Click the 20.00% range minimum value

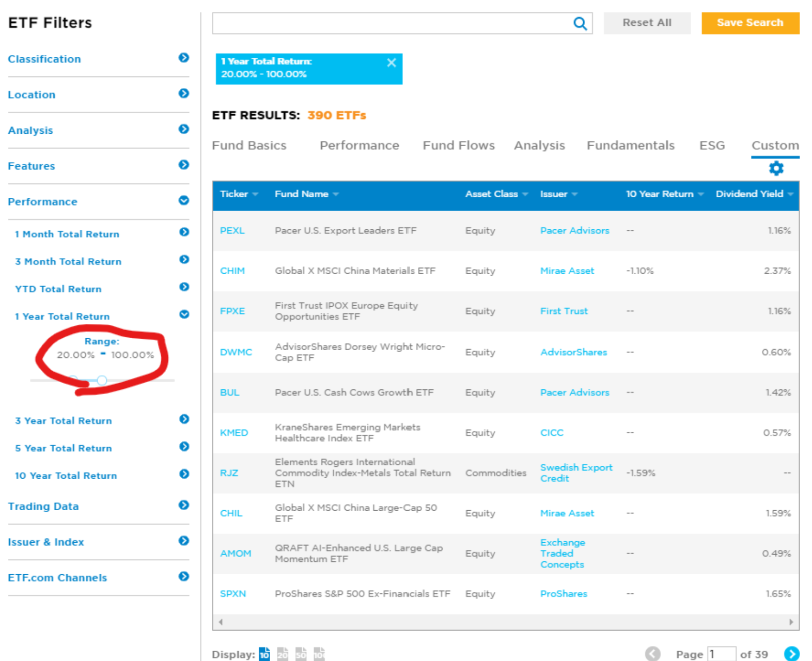[76, 355]
